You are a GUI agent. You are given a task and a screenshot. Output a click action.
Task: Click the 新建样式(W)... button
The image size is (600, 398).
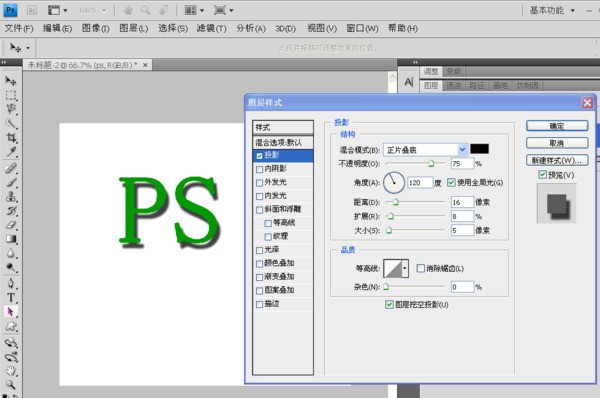[x=557, y=160]
